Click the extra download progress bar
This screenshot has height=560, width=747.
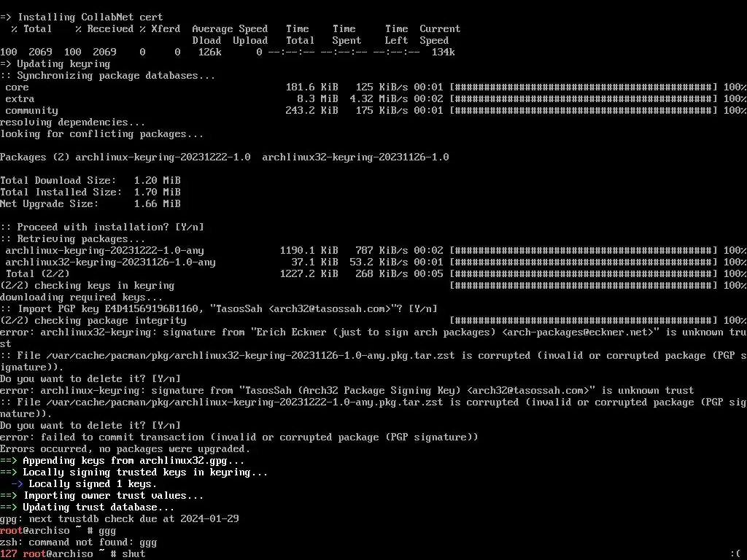tap(584, 99)
